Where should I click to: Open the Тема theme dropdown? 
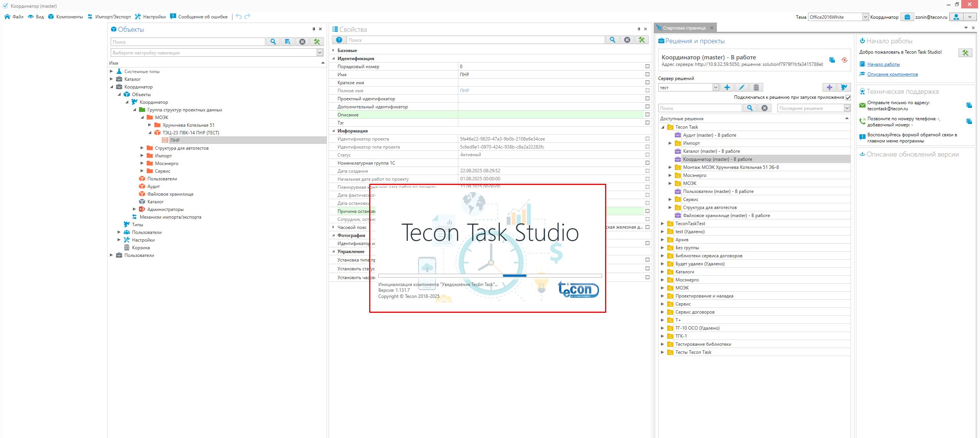[x=865, y=17]
